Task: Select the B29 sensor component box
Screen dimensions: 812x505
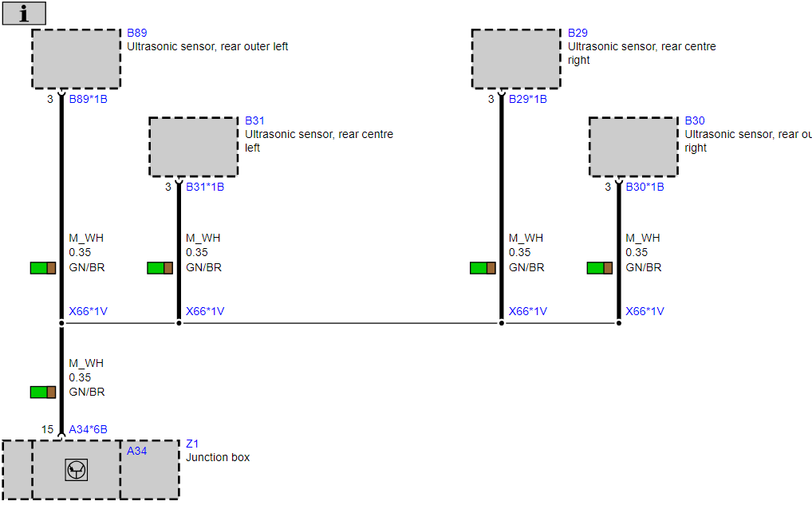Action: 516,59
